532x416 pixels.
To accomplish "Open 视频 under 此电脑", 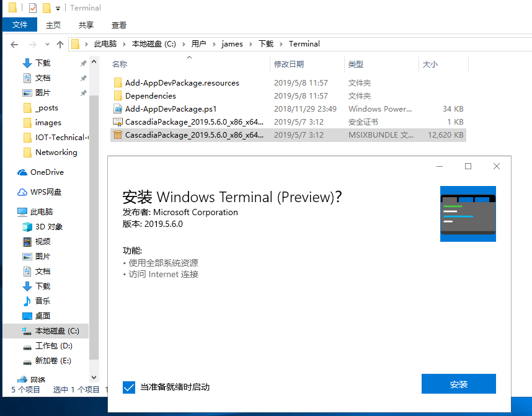I will [x=43, y=242].
